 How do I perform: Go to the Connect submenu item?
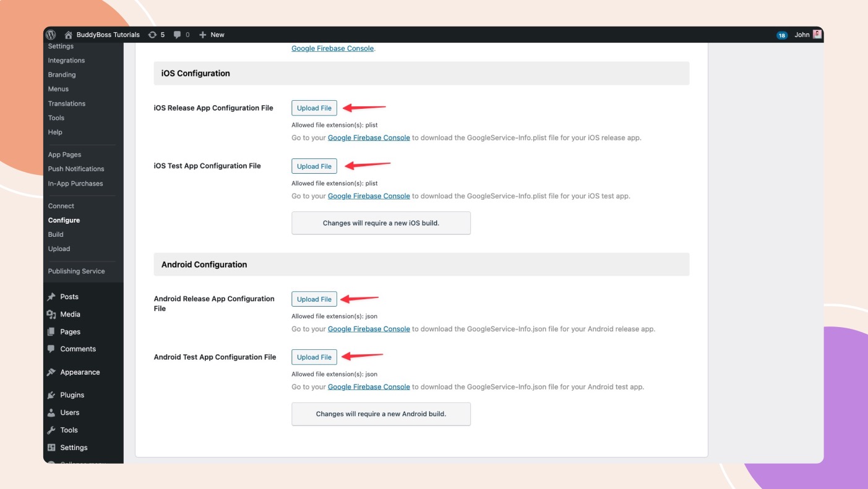click(x=61, y=206)
